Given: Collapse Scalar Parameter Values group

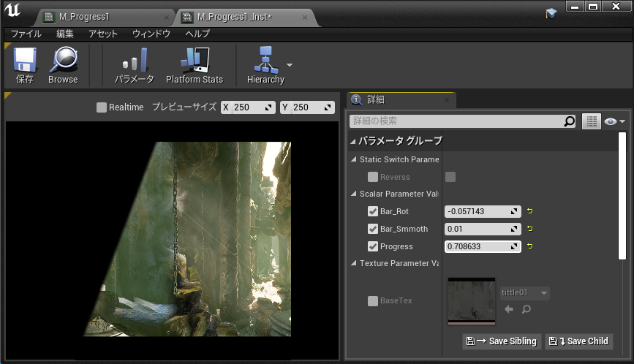Looking at the screenshot, I should point(354,194).
